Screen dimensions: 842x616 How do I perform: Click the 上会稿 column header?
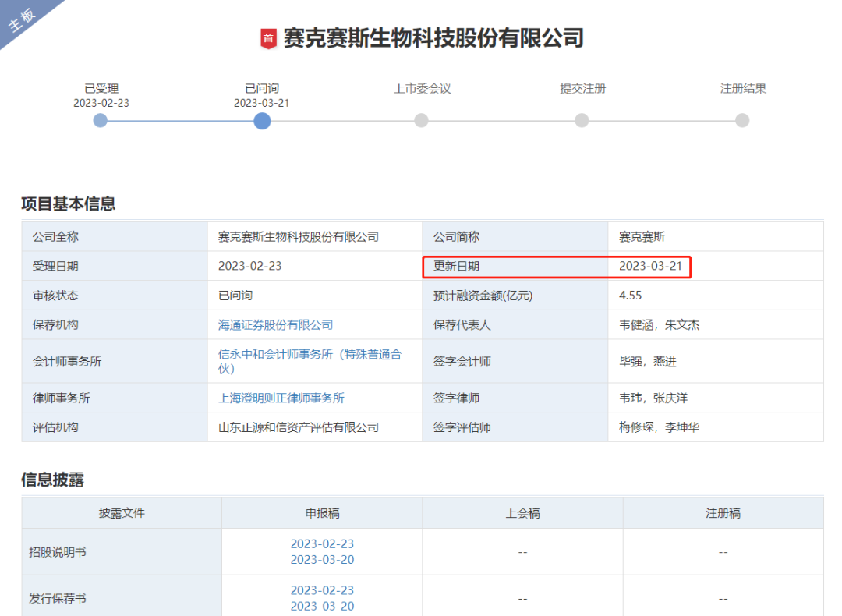(x=523, y=513)
